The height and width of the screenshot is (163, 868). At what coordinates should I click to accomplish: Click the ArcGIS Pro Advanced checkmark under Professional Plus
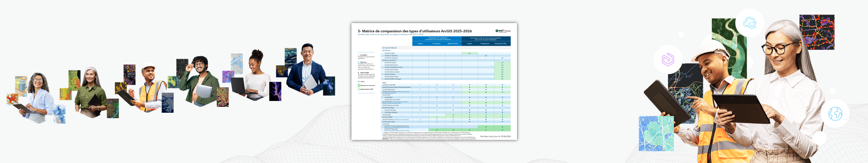(502, 58)
